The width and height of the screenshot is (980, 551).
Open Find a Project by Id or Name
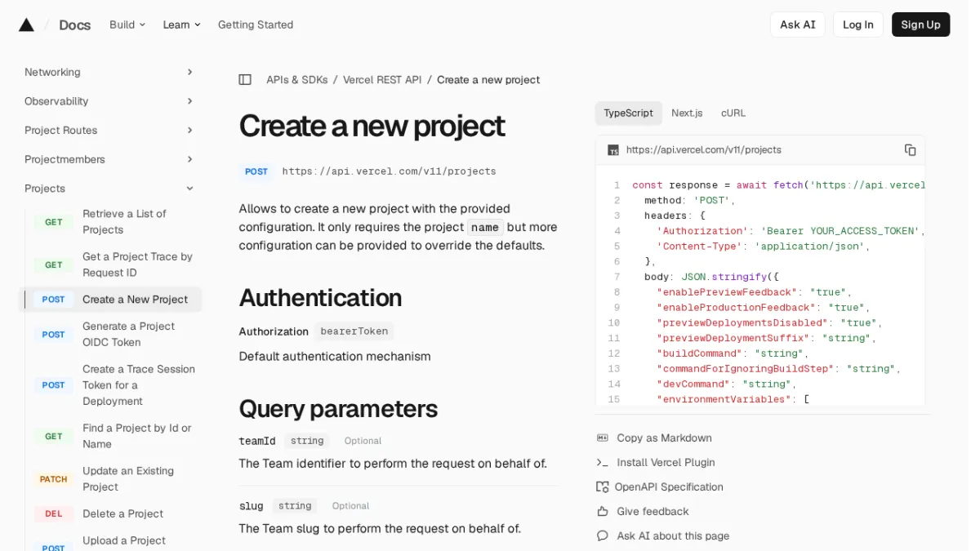[136, 437]
